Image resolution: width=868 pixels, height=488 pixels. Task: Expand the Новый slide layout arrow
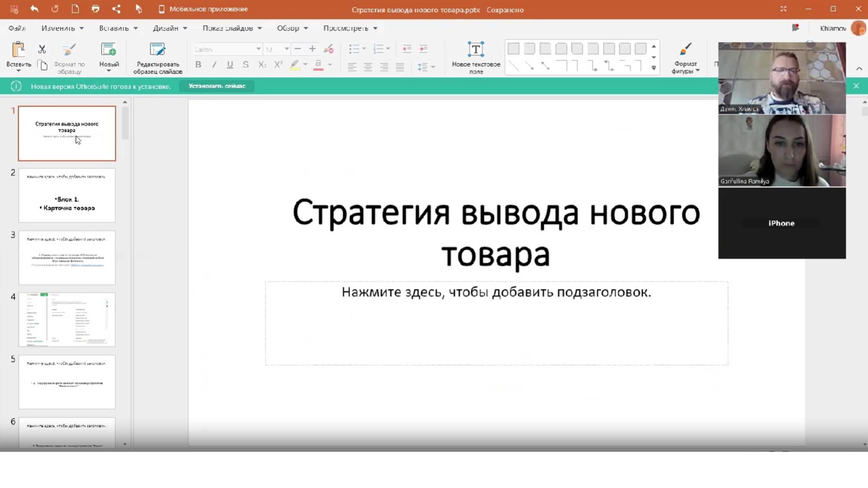[109, 71]
